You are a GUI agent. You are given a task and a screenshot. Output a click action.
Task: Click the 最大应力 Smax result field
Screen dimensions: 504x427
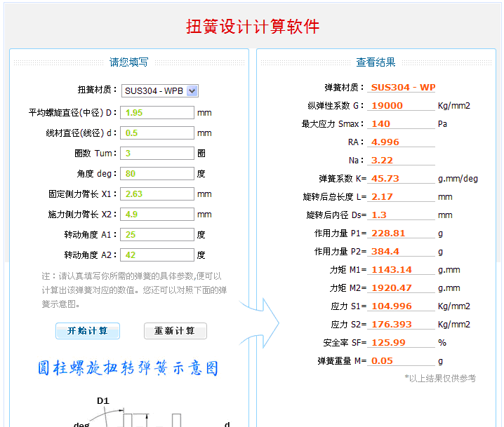pos(402,124)
